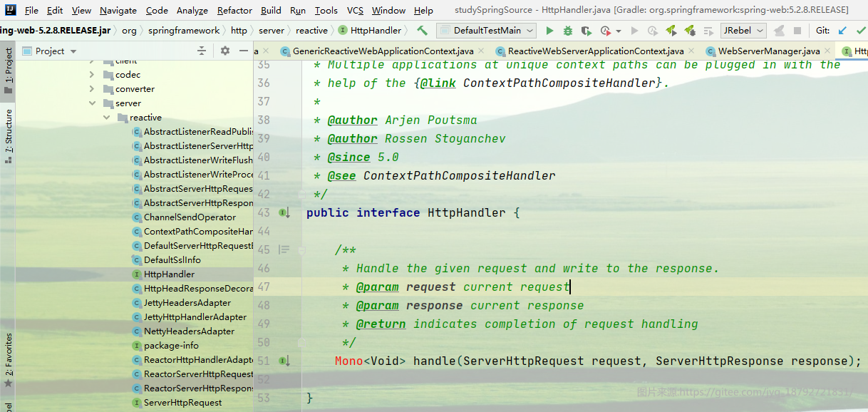Screen dimensions: 868x412
Task: Click the Git update project arrow
Action: (842, 31)
